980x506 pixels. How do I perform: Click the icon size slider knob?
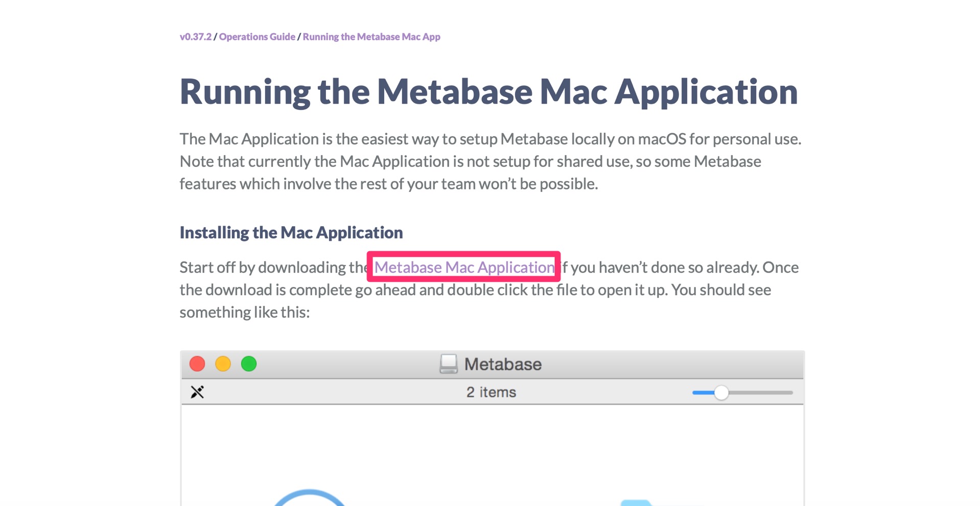click(722, 392)
